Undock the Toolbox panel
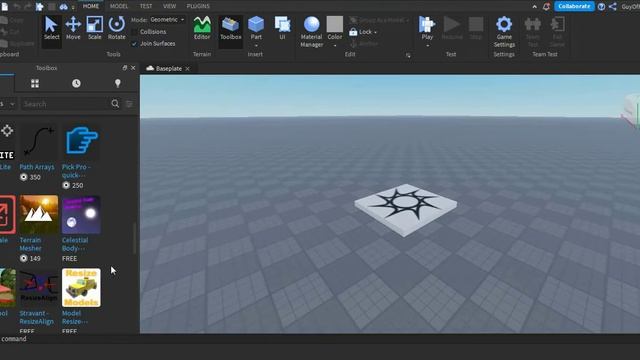The image size is (640, 360). 124,68
